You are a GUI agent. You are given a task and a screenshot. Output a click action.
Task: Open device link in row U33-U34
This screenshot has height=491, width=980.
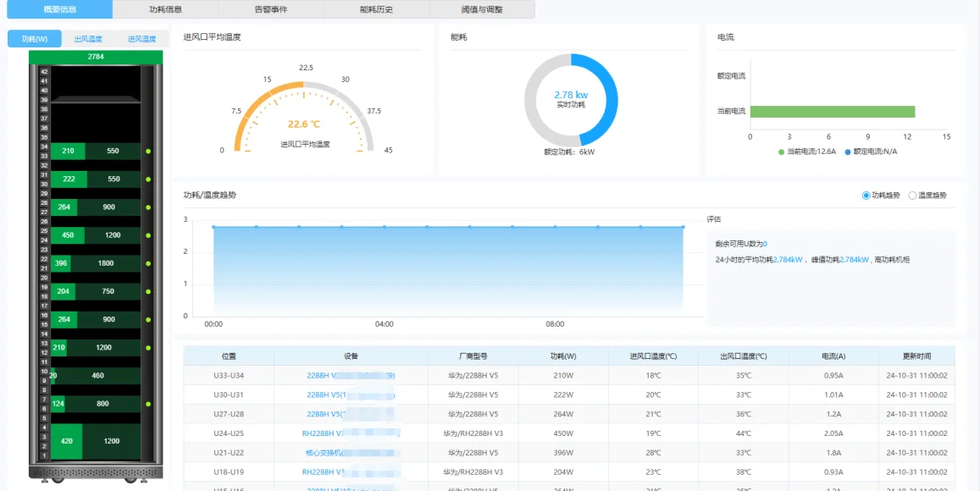[351, 375]
